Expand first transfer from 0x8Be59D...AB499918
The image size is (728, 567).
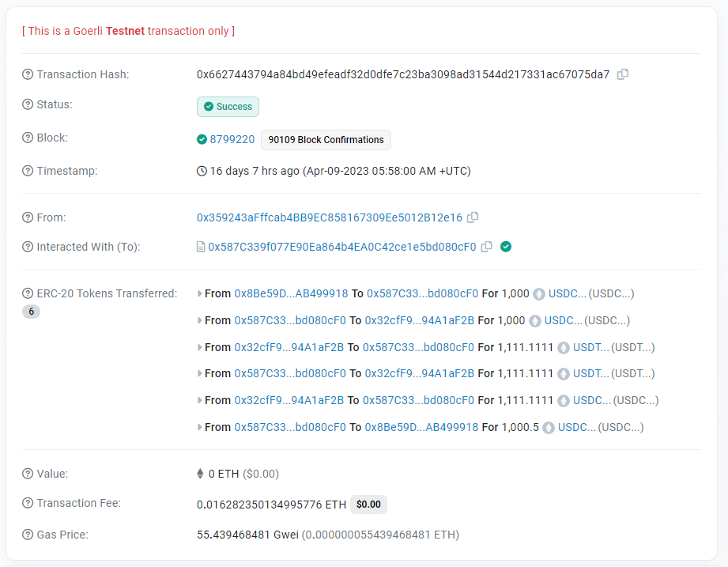200,293
